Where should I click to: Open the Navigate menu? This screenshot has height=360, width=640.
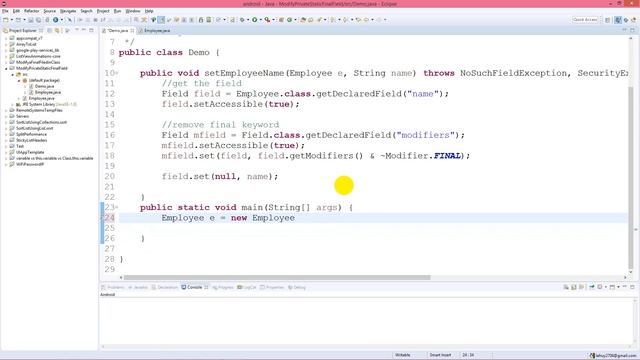(68, 11)
